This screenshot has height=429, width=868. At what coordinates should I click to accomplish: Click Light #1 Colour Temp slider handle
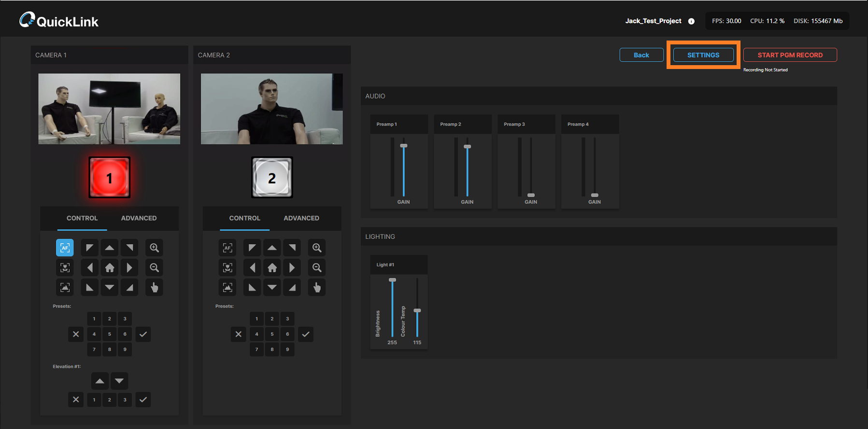(417, 310)
